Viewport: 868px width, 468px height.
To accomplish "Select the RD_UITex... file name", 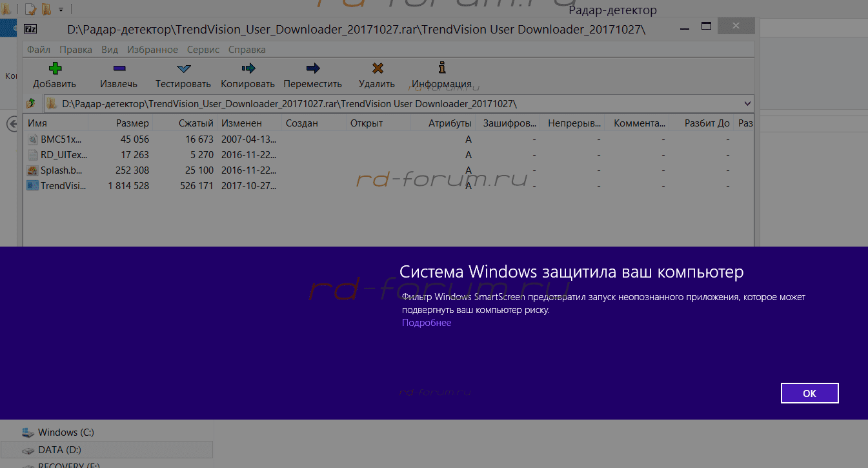I will coord(63,155).
